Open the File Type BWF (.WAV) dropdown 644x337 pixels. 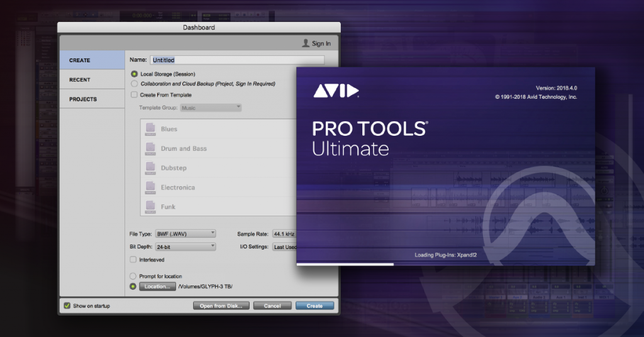coord(184,233)
